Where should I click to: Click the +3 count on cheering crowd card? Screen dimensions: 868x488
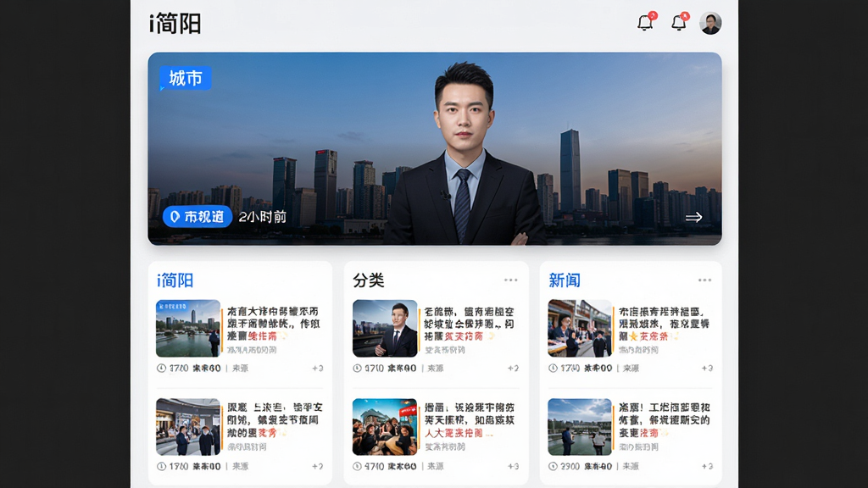(513, 467)
